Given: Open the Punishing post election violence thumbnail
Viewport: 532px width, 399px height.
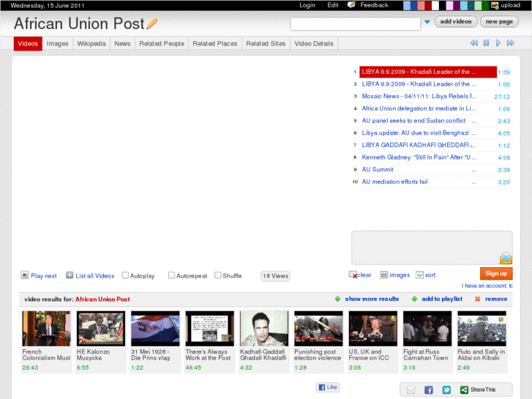Looking at the screenshot, I should [318, 329].
